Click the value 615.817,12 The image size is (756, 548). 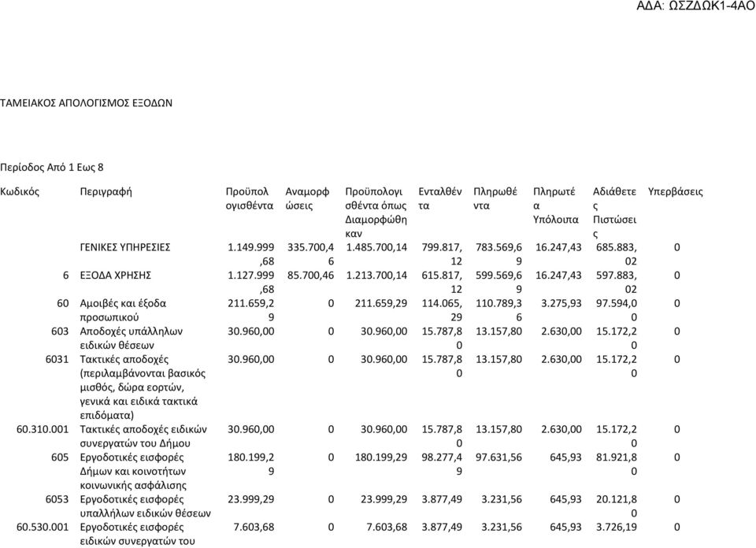click(442, 283)
